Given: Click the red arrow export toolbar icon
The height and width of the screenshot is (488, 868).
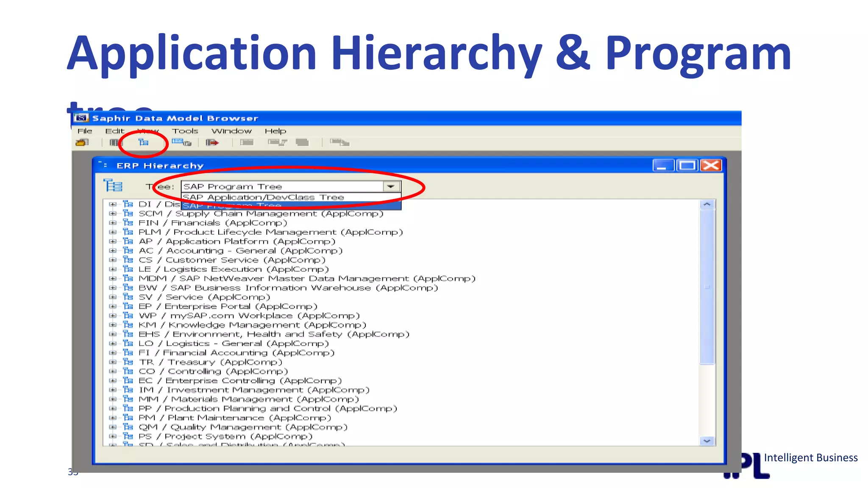Looking at the screenshot, I should pos(212,142).
